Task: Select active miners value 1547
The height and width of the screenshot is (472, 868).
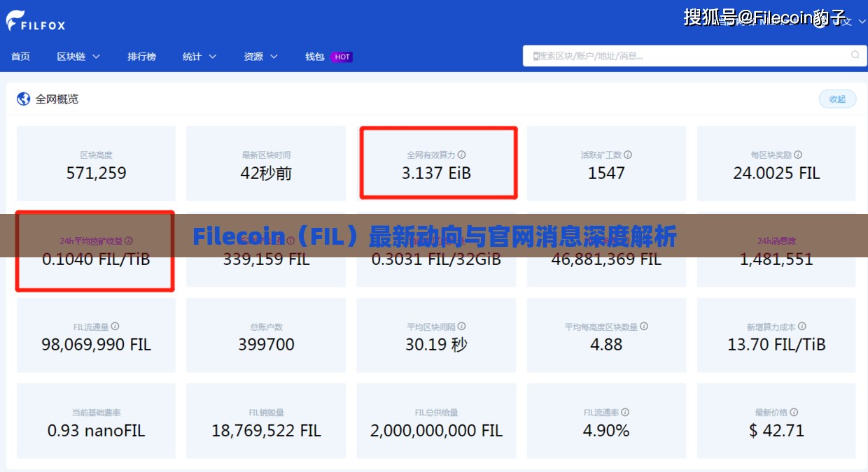Action: (606, 173)
